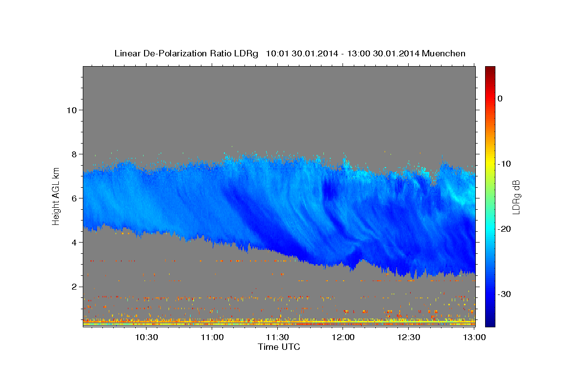Click the 'Time UTC' axis label
This screenshot has height=392, width=588.
pyautogui.click(x=279, y=347)
